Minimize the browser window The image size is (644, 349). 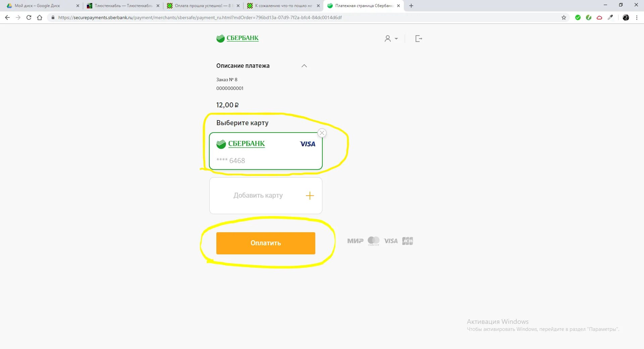(605, 5)
